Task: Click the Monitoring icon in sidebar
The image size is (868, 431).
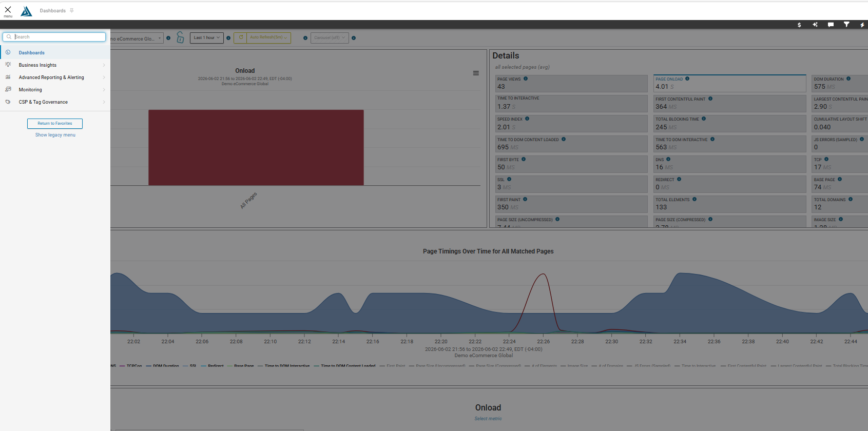Action: pyautogui.click(x=8, y=89)
